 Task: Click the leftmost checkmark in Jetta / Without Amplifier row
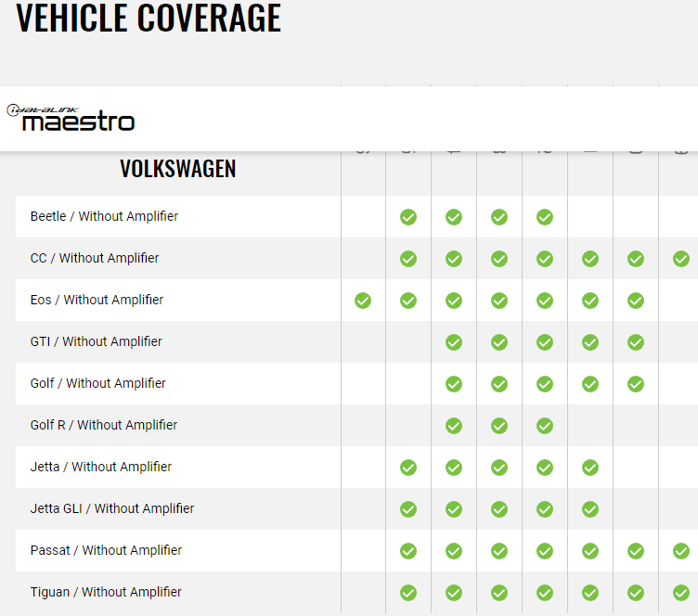(408, 468)
